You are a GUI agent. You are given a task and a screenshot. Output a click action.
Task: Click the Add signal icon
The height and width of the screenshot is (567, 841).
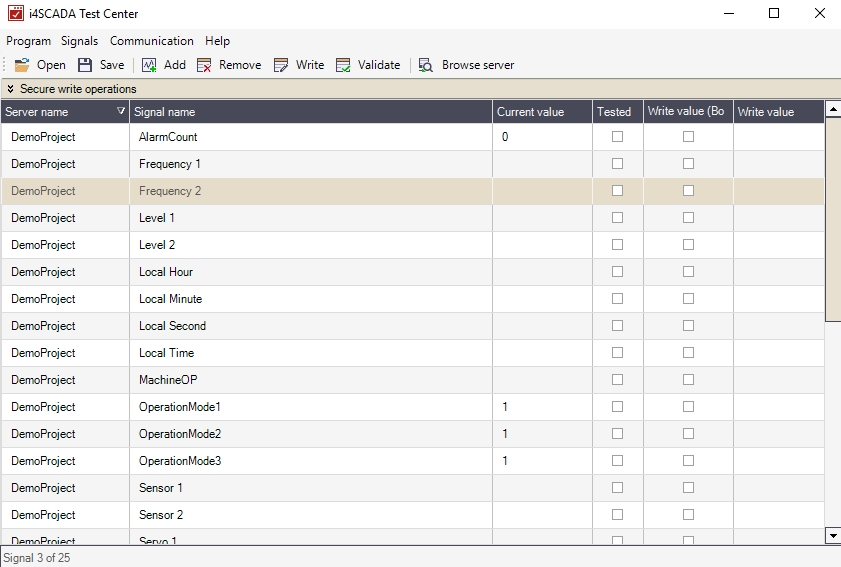(x=149, y=65)
